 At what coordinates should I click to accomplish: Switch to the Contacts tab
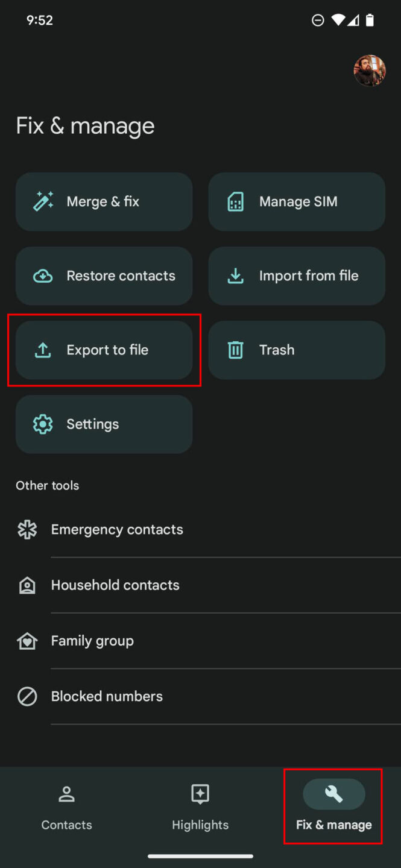(66, 808)
